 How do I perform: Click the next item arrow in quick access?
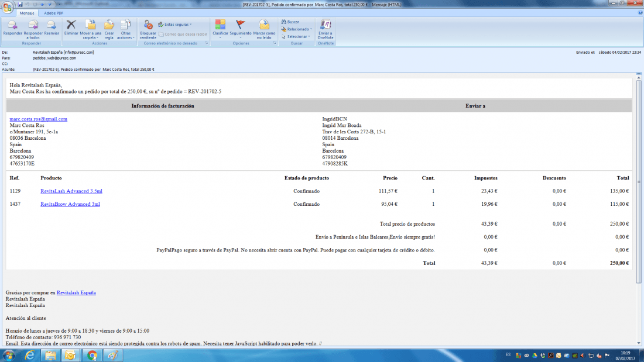click(x=50, y=4)
